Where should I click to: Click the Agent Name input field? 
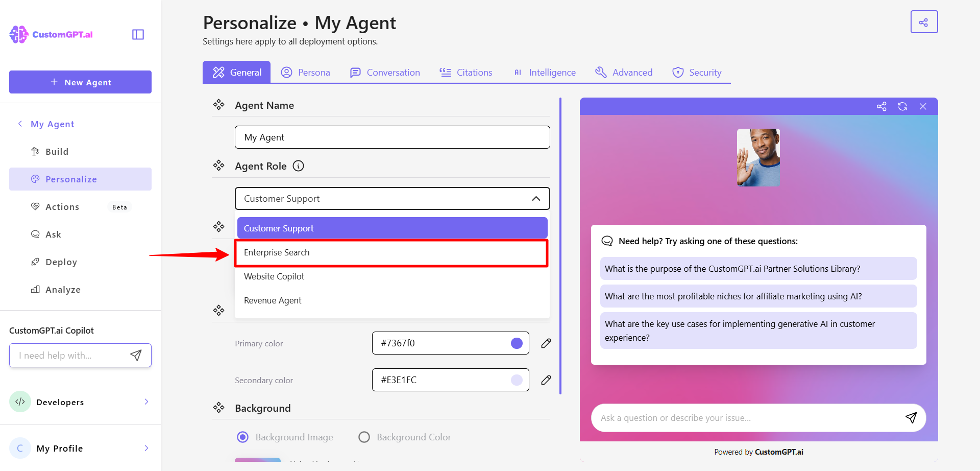click(392, 137)
